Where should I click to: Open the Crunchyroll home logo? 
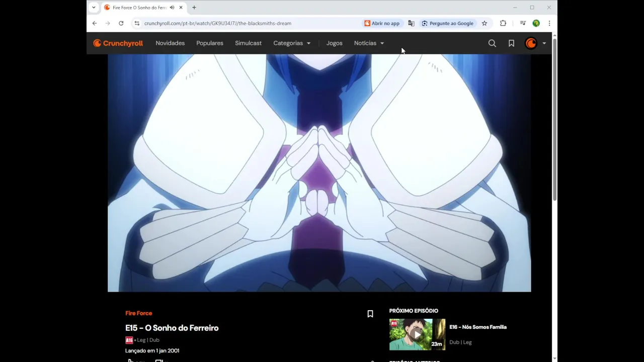coord(118,43)
